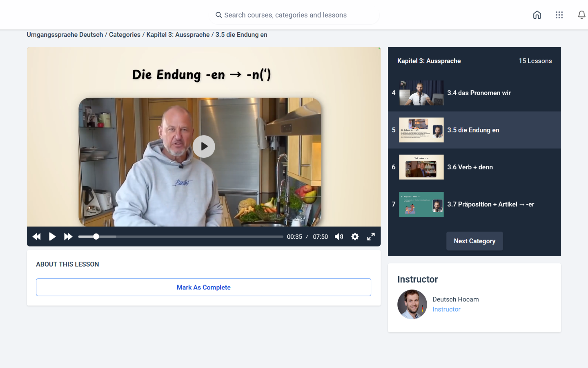
Task: Open the apps grid menu
Action: click(559, 15)
